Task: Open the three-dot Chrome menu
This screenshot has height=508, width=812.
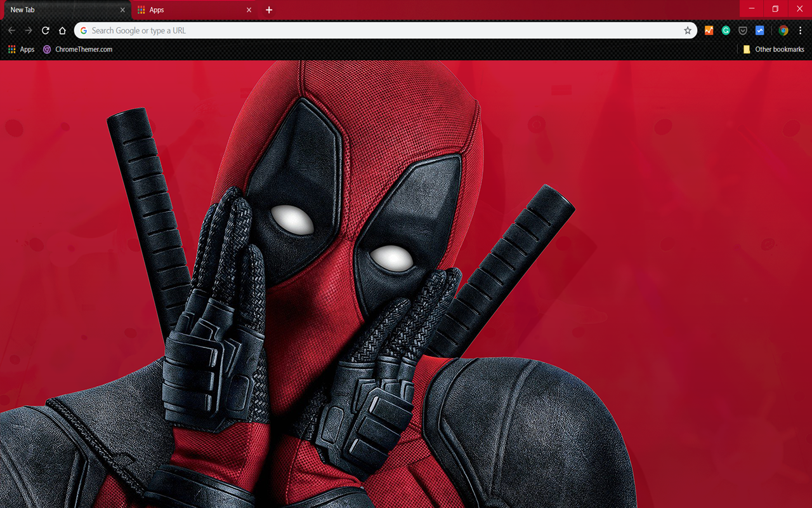Action: click(801, 30)
